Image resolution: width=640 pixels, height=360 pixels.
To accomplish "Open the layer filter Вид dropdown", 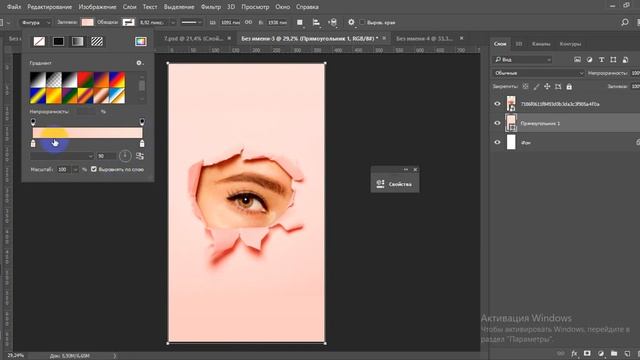I will (x=522, y=60).
